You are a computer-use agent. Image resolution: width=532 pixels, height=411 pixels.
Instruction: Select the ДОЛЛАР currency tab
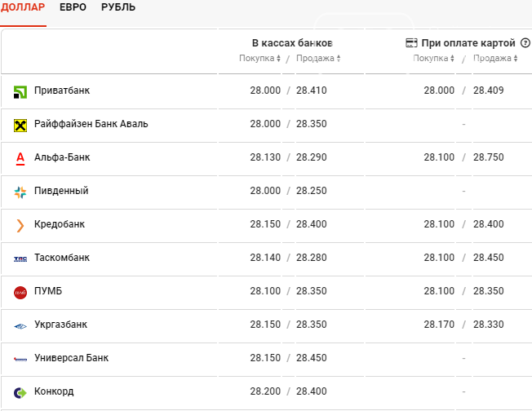tap(24, 7)
